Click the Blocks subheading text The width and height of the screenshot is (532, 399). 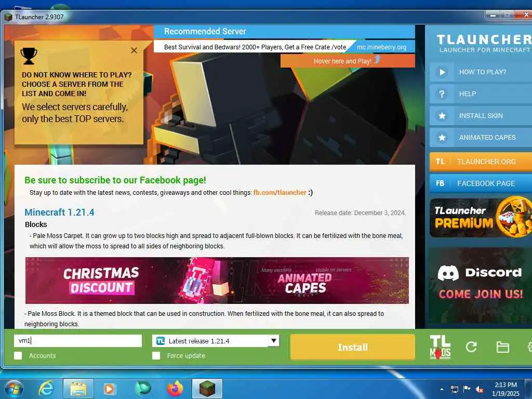point(36,224)
